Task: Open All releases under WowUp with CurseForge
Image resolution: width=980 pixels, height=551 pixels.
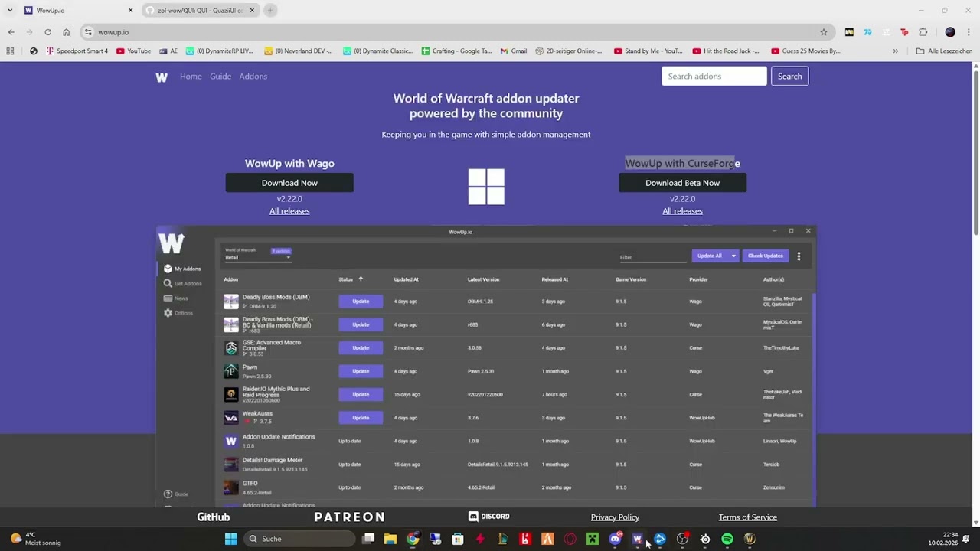Action: (682, 211)
